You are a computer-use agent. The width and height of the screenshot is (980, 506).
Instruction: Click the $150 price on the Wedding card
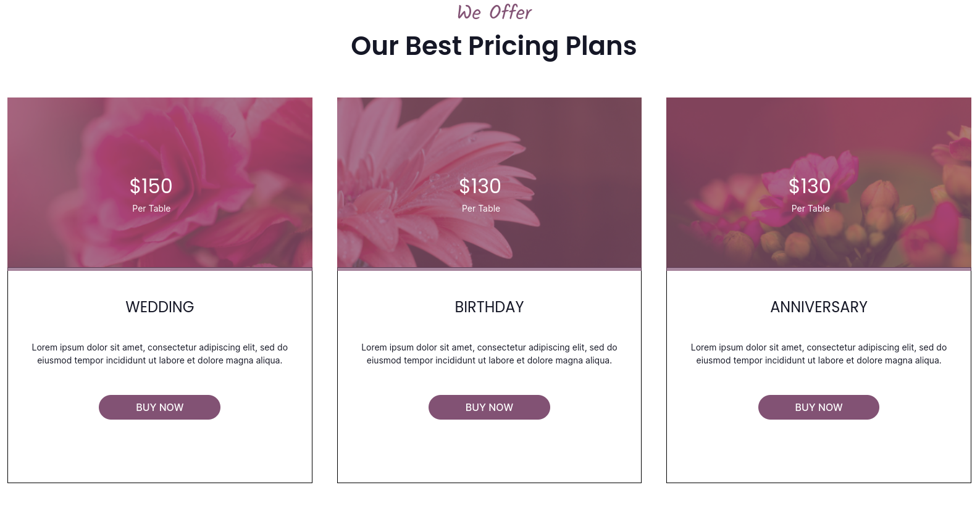[151, 186]
